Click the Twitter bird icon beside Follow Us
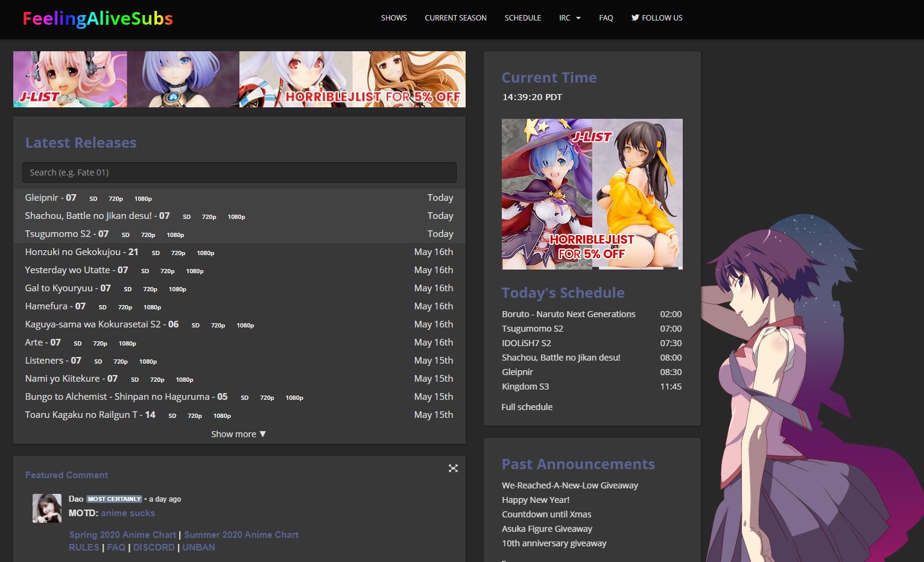924x562 pixels. (635, 17)
